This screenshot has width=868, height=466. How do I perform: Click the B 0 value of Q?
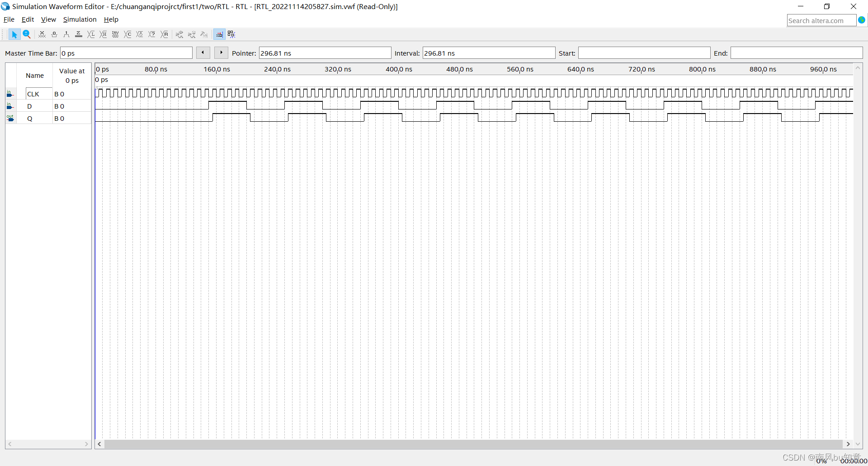tap(59, 119)
